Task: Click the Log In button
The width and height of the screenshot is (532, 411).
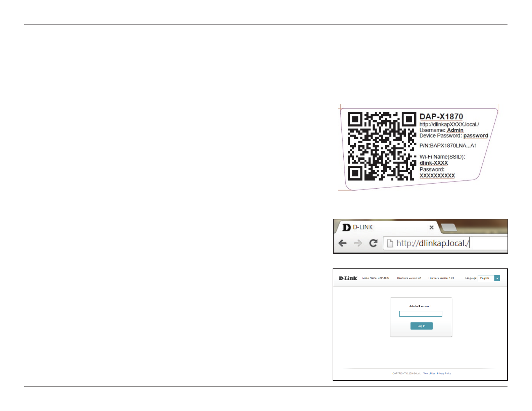Action: coord(422,326)
